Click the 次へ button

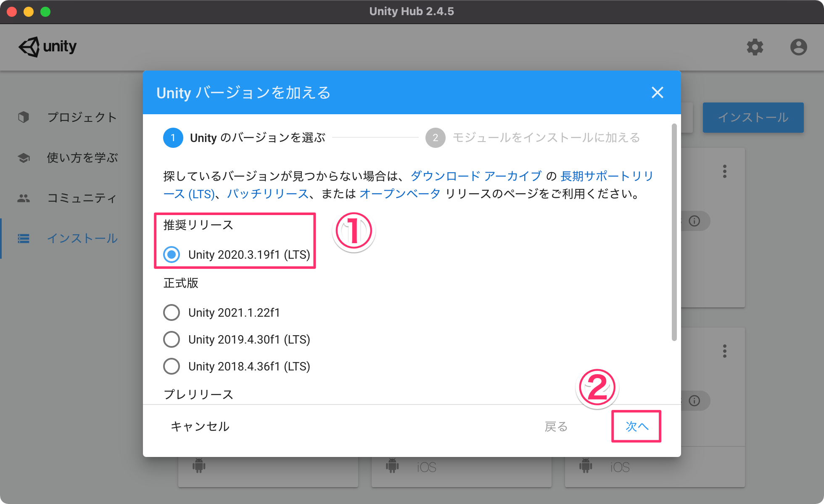tap(636, 426)
